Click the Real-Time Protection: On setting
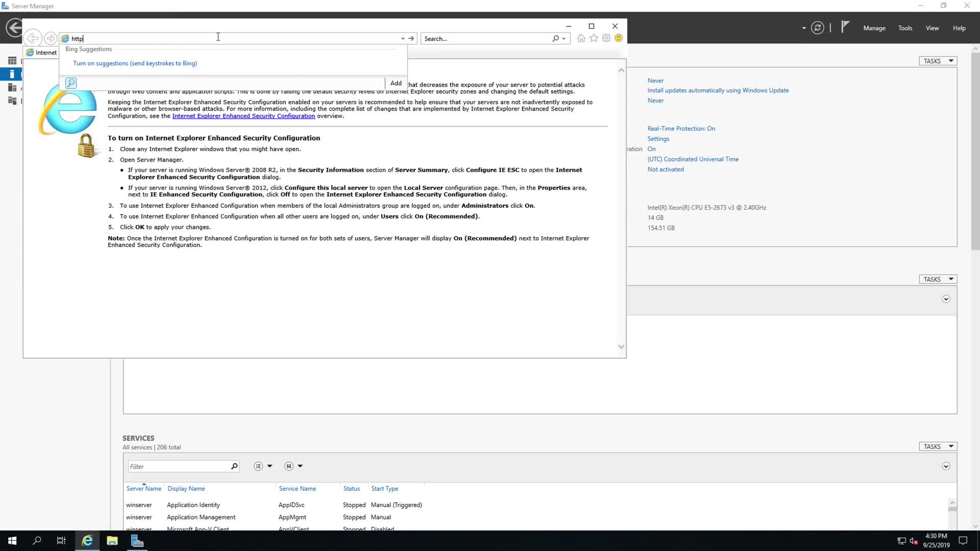 pyautogui.click(x=681, y=129)
